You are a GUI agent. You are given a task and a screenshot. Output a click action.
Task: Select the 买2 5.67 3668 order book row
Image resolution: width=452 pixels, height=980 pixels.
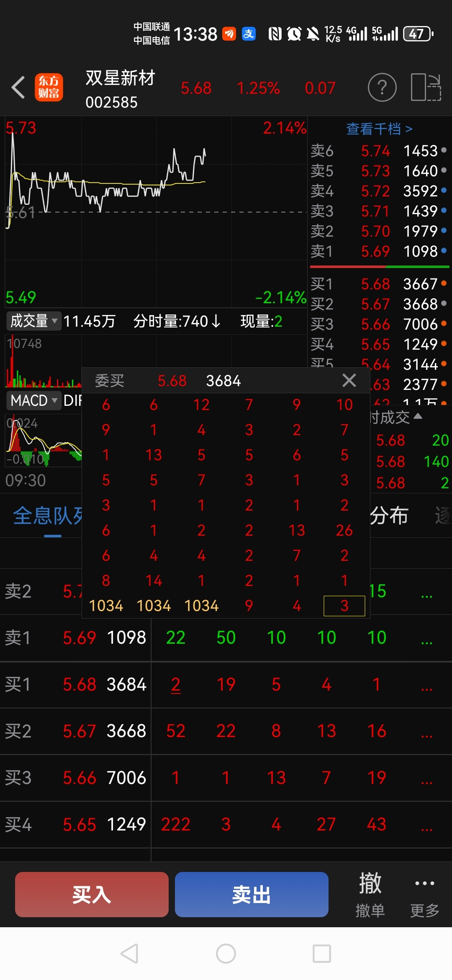(379, 304)
